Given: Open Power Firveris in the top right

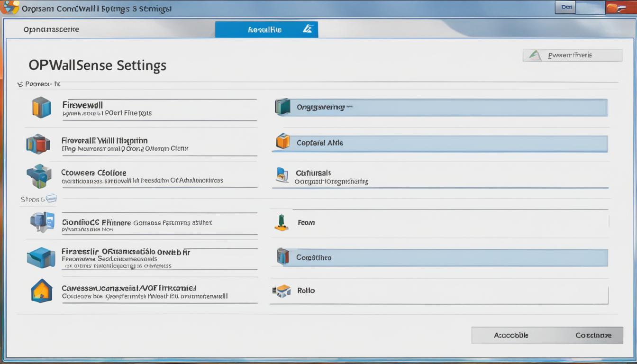Looking at the screenshot, I should [x=572, y=55].
